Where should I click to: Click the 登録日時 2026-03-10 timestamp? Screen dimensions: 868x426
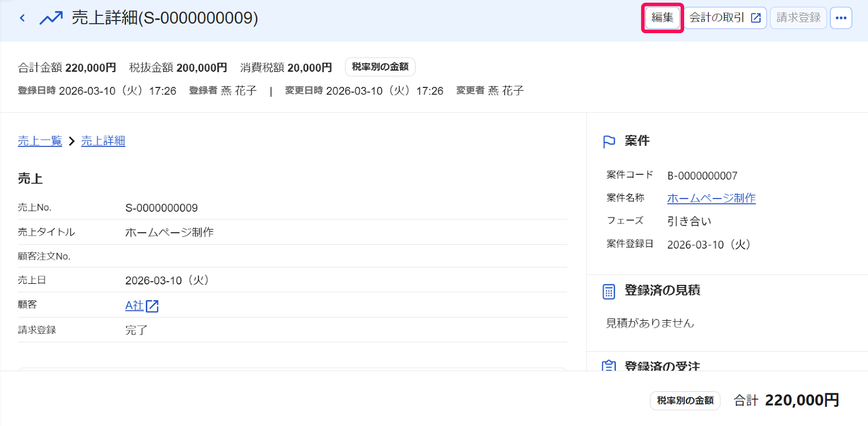(x=97, y=91)
